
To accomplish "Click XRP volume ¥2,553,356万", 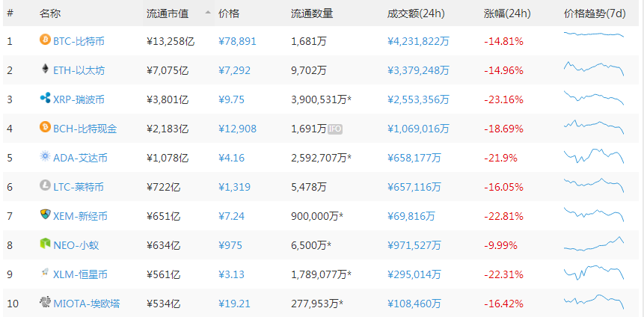I will (x=418, y=99).
